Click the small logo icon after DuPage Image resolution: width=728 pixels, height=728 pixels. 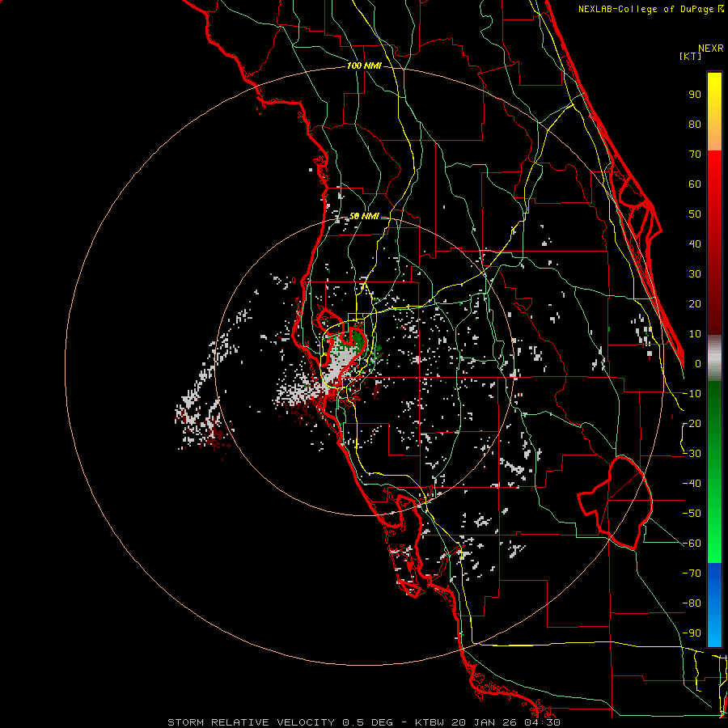tap(721, 9)
